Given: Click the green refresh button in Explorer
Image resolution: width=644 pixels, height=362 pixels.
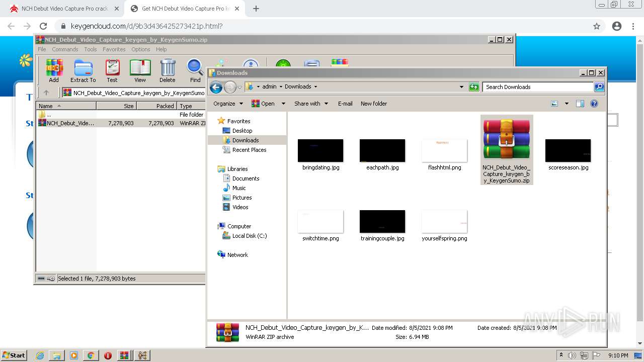Looking at the screenshot, I should [x=474, y=87].
